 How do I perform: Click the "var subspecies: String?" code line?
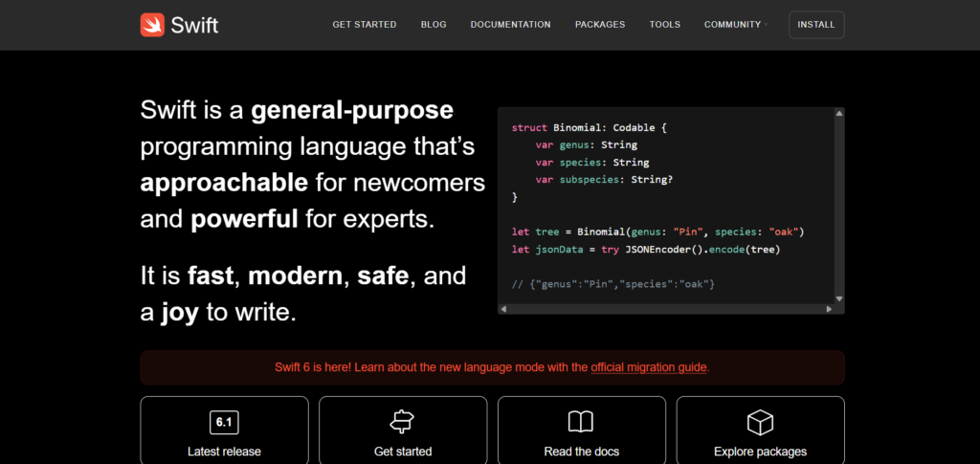[x=604, y=180]
